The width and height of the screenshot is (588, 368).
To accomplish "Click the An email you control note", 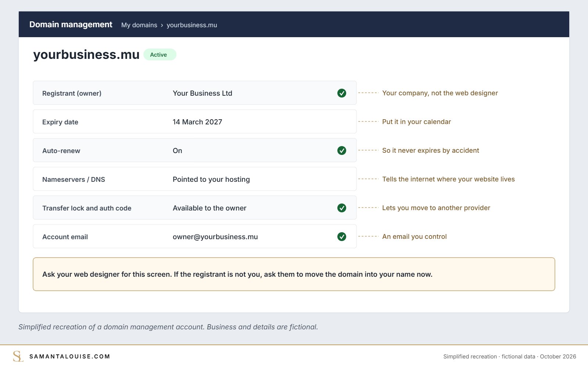I will coord(415,237).
